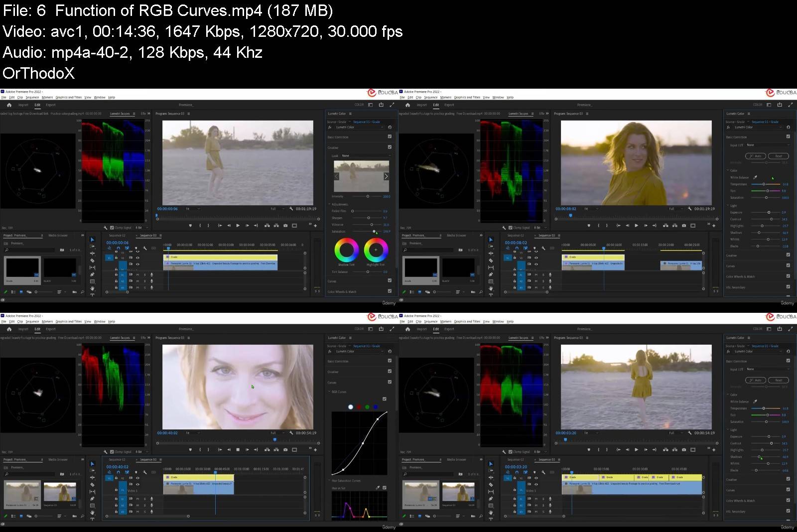Click the White Balance eyedropper in Lumetri Color
Screen dimensions: 797x532
(x=755, y=177)
